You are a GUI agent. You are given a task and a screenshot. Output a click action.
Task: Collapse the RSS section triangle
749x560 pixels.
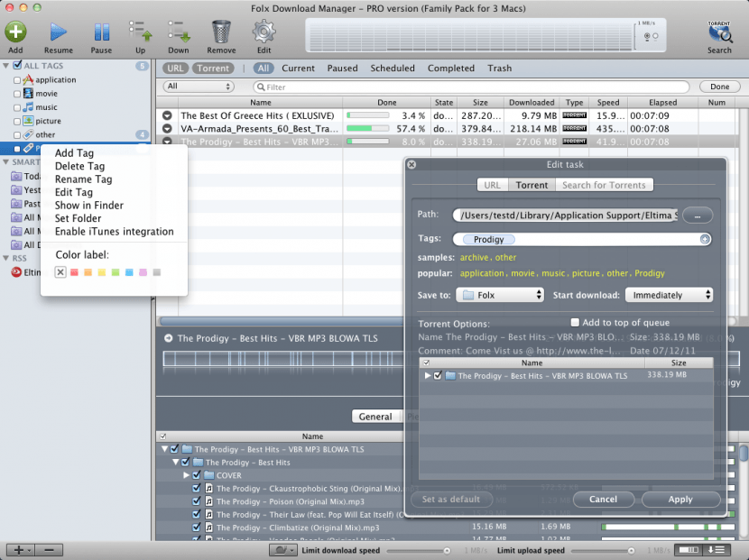tap(5, 258)
